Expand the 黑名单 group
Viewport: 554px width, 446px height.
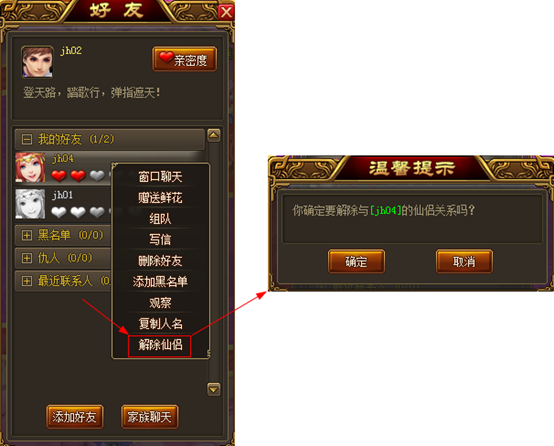pos(27,235)
